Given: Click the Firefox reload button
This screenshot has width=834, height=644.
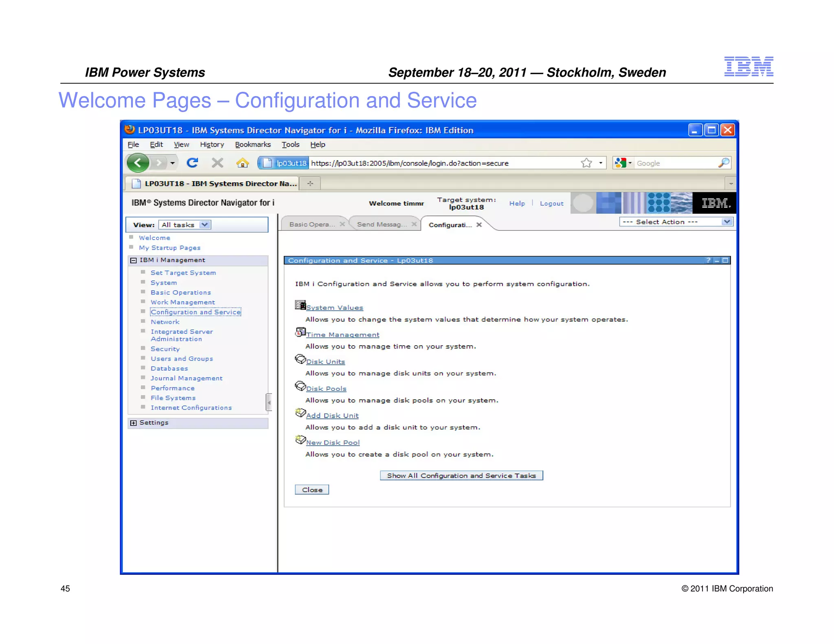Looking at the screenshot, I should pyautogui.click(x=192, y=163).
